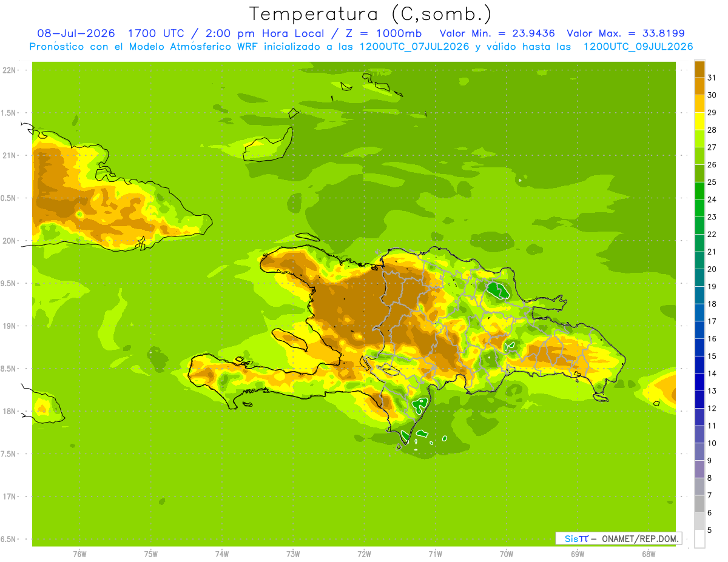Click the '08-Jul-2026' date text
Screen dimensions: 728x562
pyautogui.click(x=76, y=33)
